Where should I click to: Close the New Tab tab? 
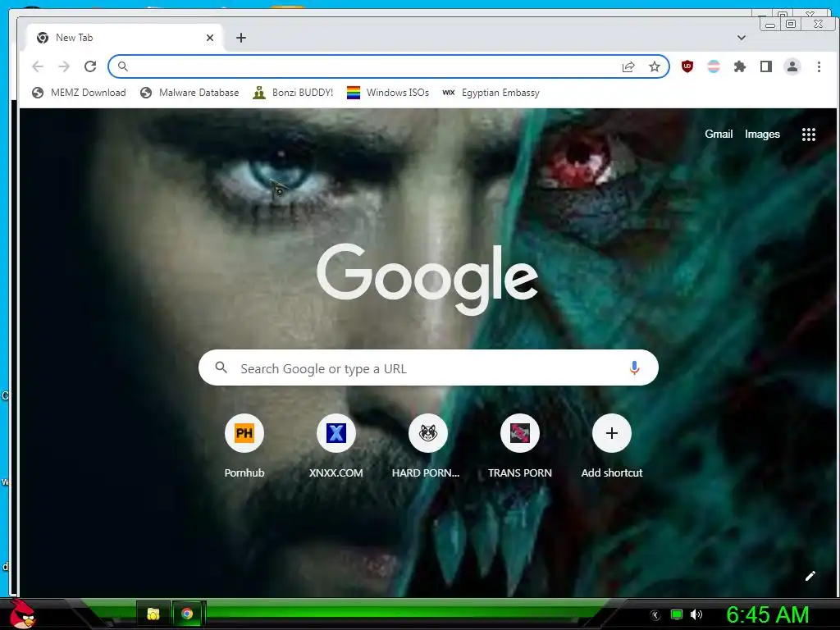(209, 38)
